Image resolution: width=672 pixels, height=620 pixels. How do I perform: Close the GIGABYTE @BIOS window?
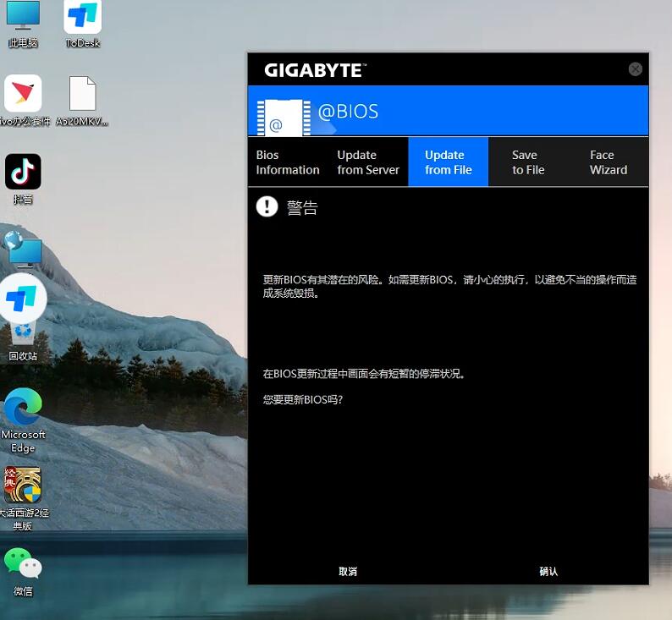point(635,69)
